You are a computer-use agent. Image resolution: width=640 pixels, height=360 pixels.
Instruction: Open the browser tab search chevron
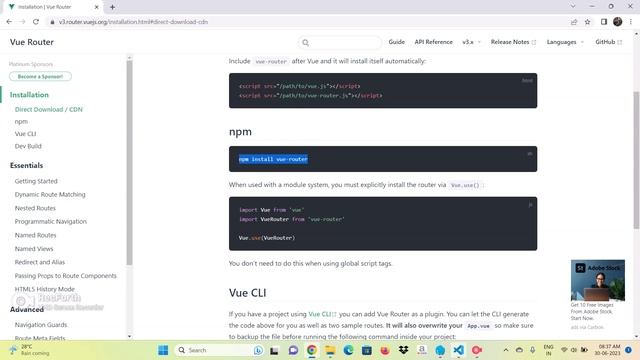click(573, 7)
